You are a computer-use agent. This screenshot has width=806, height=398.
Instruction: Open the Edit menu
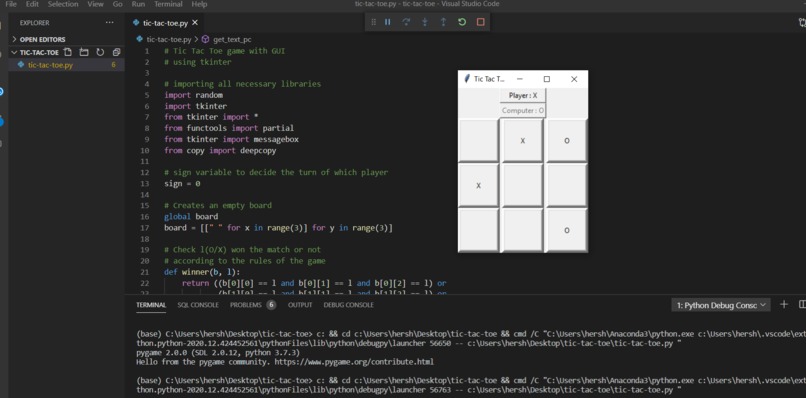click(32, 4)
